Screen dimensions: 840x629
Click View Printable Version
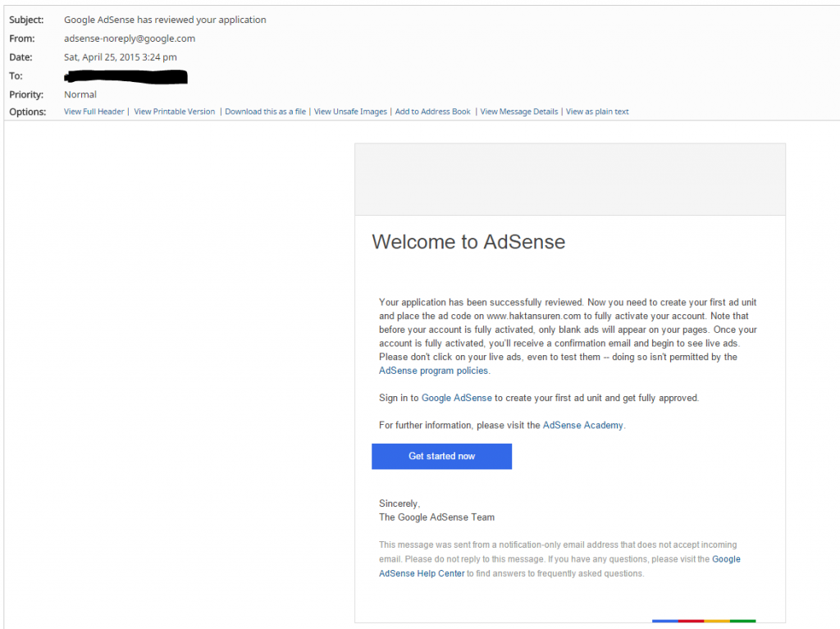(x=174, y=112)
